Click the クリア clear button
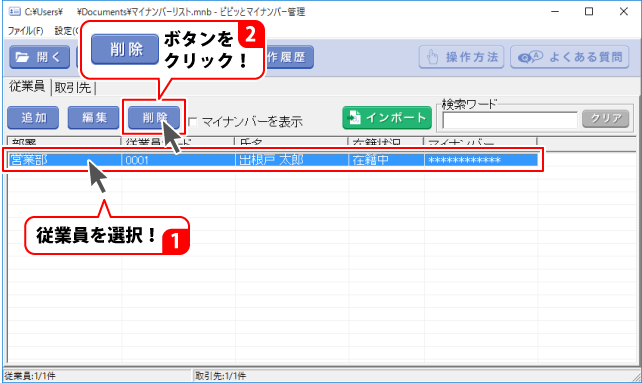This screenshot has width=642, height=383. (606, 118)
